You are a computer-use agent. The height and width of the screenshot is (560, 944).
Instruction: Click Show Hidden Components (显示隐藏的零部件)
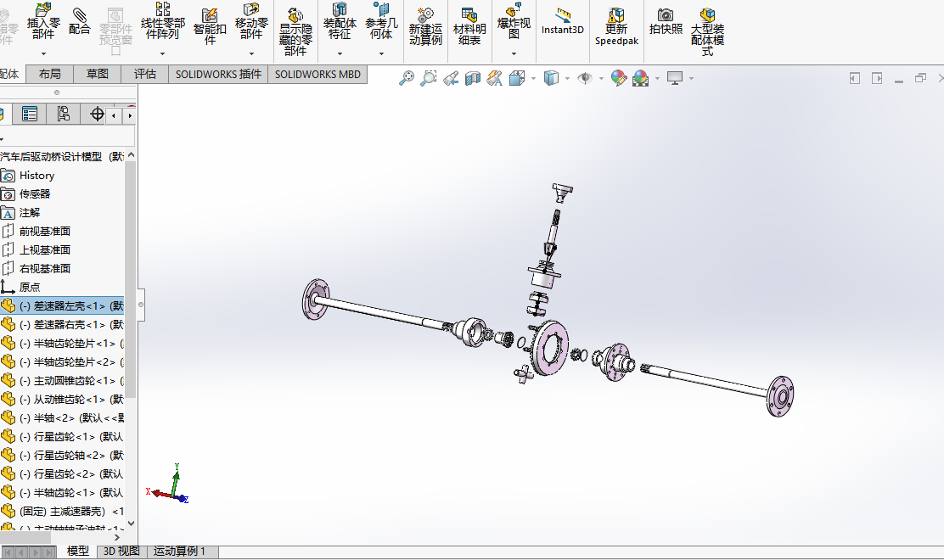tap(295, 31)
